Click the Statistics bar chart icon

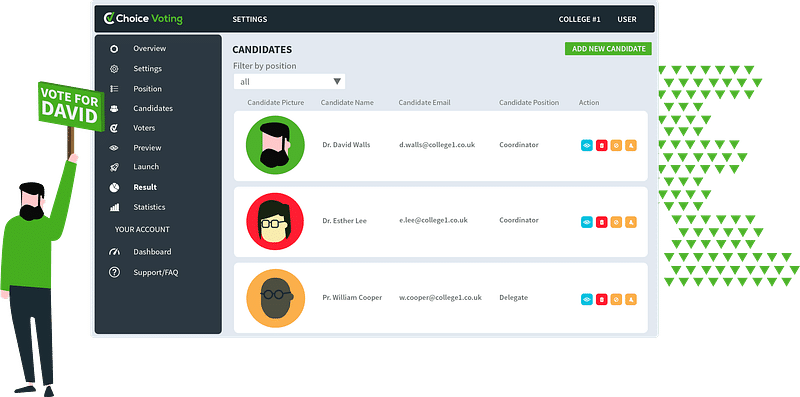pyautogui.click(x=114, y=208)
